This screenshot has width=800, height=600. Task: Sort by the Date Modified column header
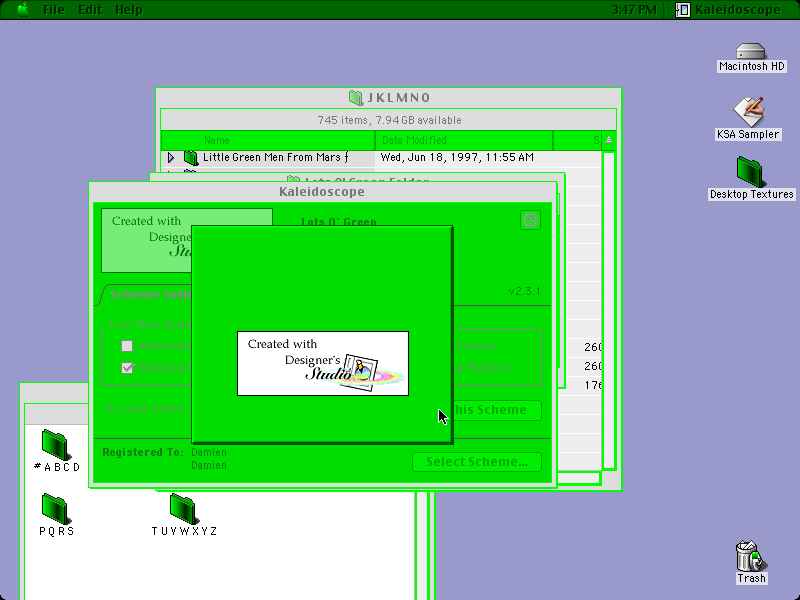464,140
